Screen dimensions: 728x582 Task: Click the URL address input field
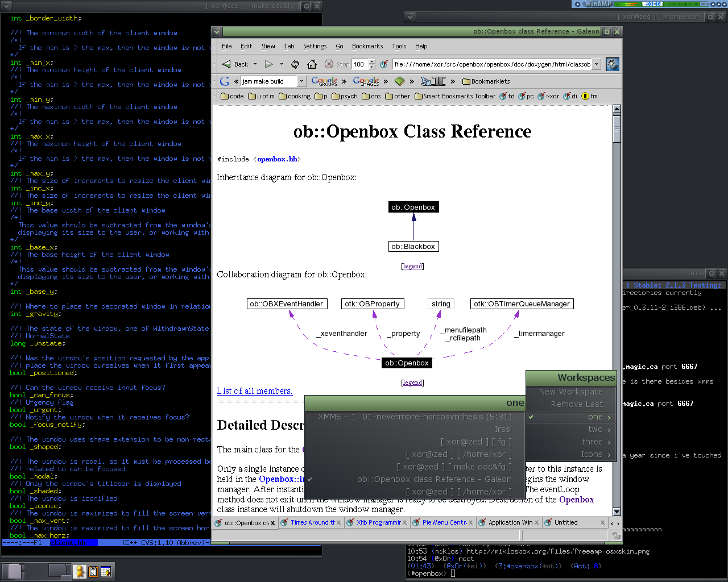tap(492, 64)
